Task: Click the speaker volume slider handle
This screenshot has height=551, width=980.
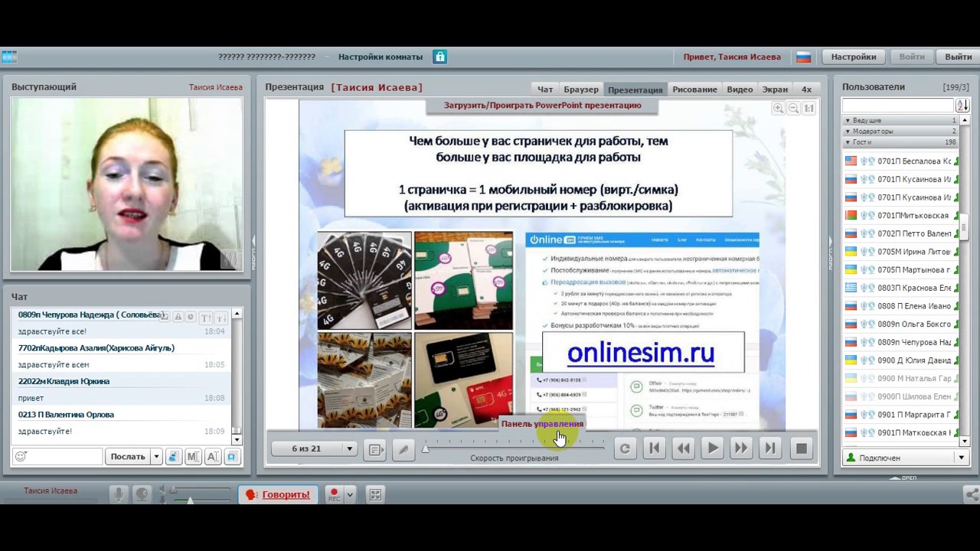Action: coord(173,489)
